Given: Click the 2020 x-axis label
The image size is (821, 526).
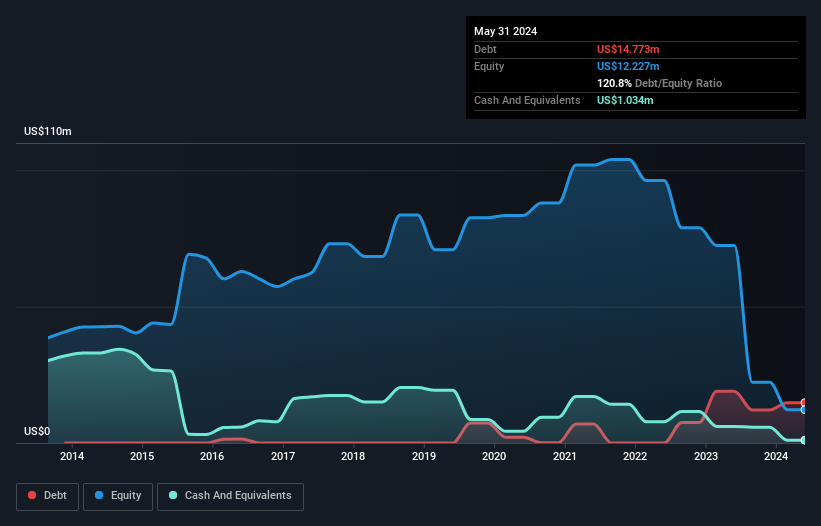Looking at the screenshot, I should point(494,456).
